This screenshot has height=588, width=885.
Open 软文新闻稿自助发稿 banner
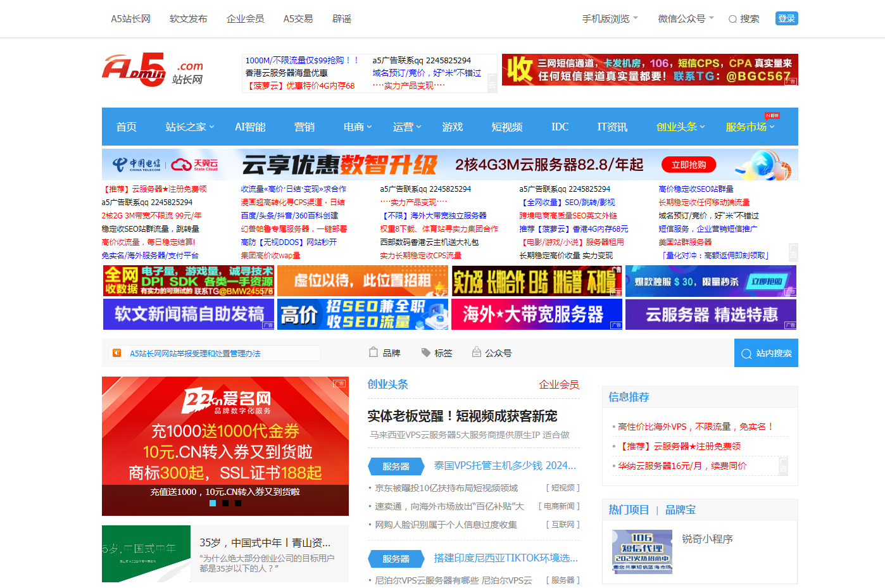(x=189, y=314)
